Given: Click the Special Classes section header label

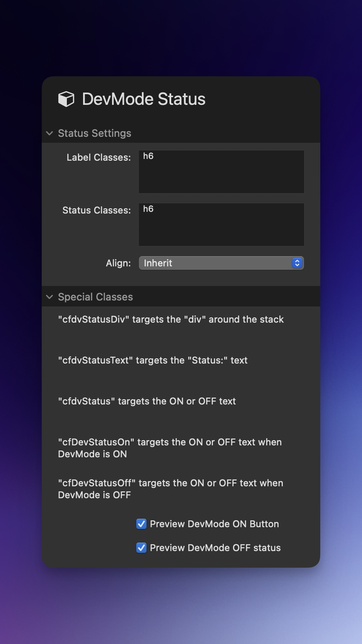Looking at the screenshot, I should [x=95, y=297].
